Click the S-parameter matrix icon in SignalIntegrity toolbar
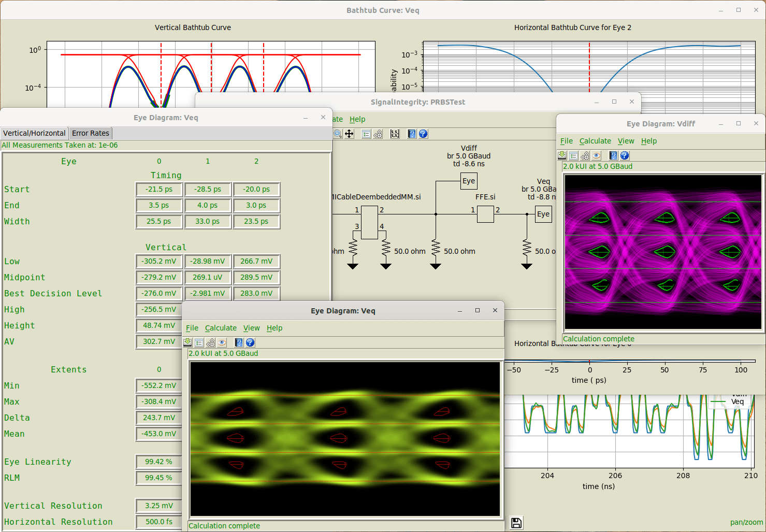 click(395, 134)
